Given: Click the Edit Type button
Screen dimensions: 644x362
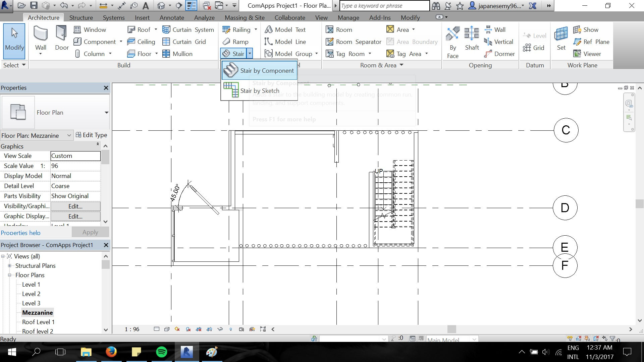Looking at the screenshot, I should coord(92,135).
